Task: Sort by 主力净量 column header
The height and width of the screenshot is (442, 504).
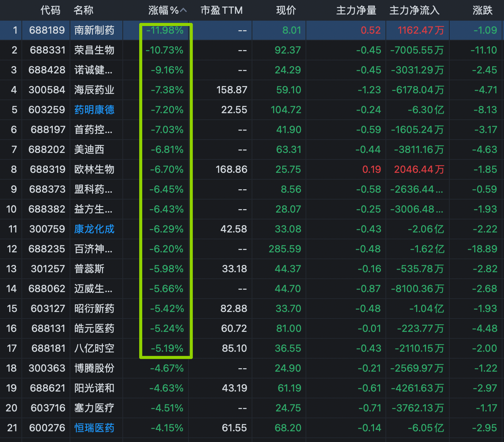Action: [356, 10]
